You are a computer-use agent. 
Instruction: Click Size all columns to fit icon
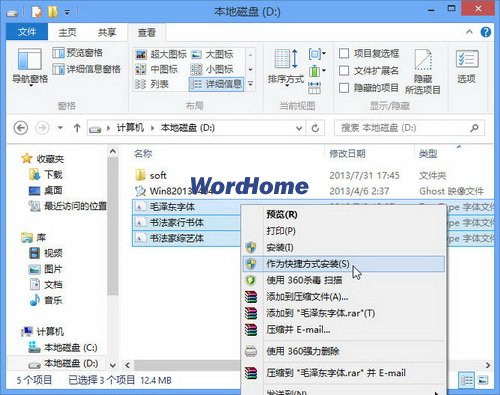tap(315, 88)
